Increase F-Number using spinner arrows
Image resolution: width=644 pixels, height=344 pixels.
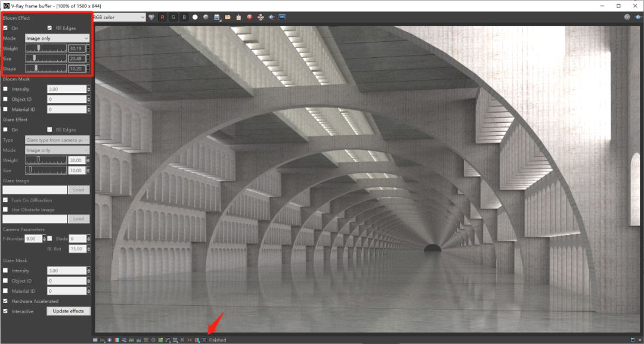pyautogui.click(x=45, y=237)
